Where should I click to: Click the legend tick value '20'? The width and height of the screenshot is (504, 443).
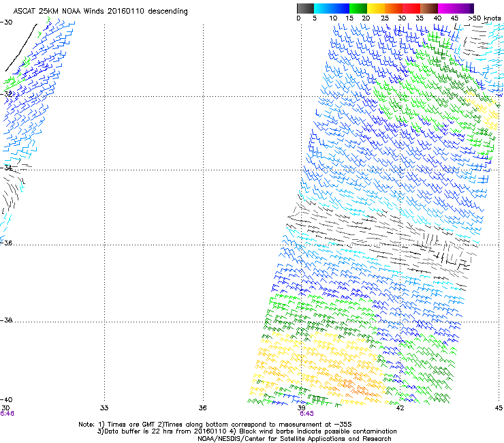pyautogui.click(x=366, y=18)
